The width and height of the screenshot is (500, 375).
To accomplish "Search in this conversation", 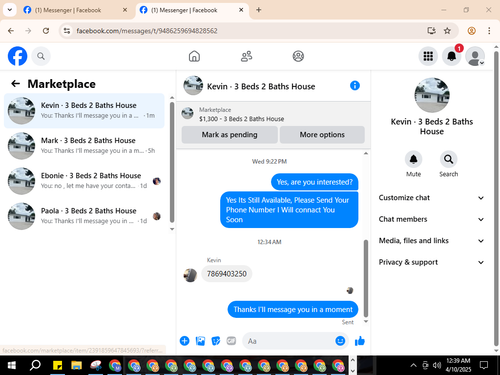I will click(448, 159).
